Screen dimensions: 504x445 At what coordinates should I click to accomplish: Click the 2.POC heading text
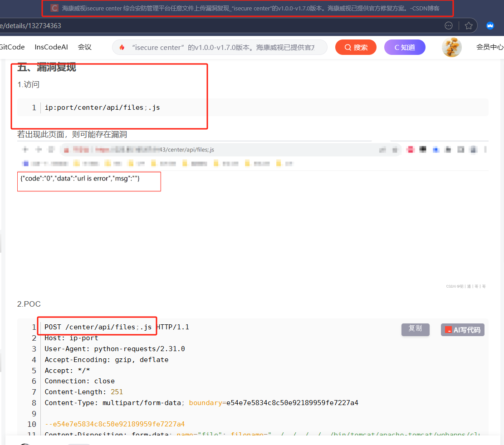tap(29, 304)
